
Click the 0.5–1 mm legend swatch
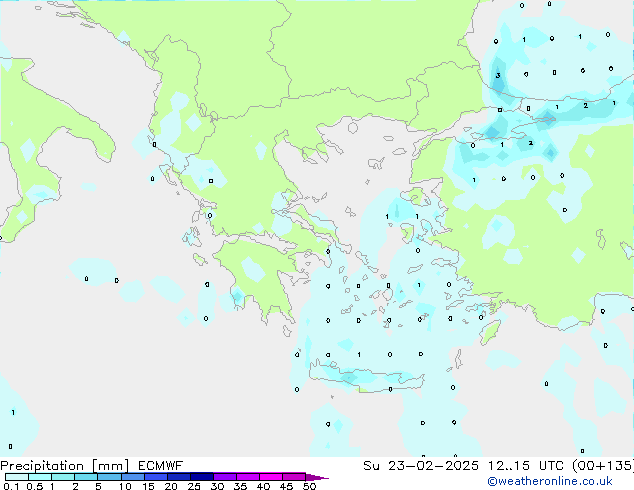(40, 477)
